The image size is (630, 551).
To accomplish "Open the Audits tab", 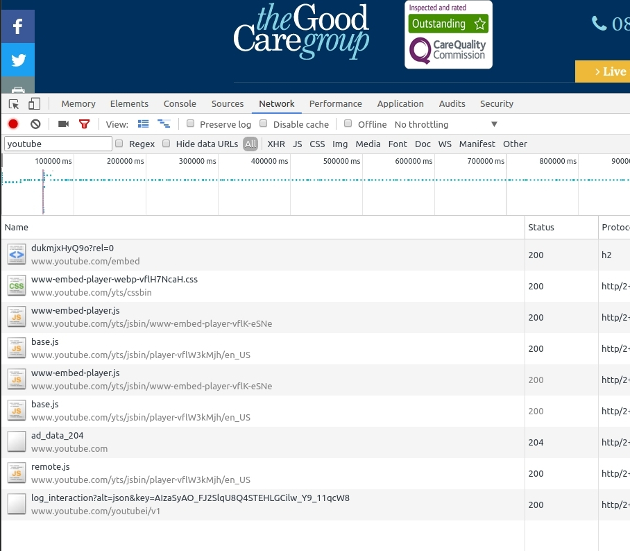I will point(452,104).
